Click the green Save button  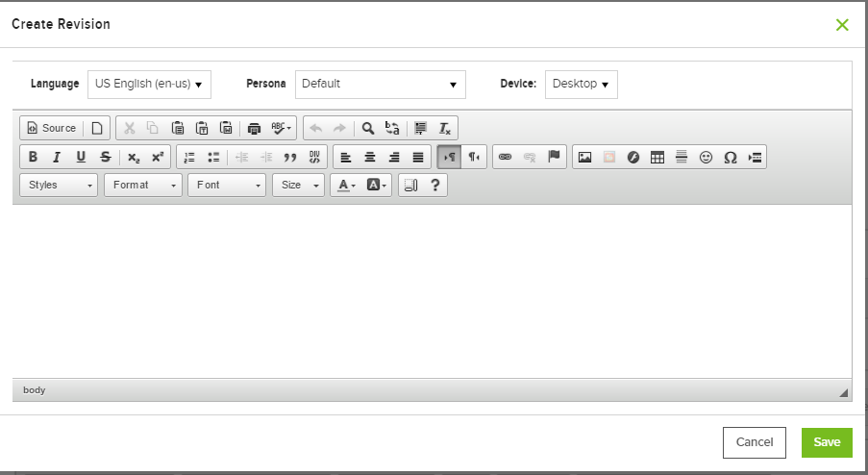tap(827, 442)
